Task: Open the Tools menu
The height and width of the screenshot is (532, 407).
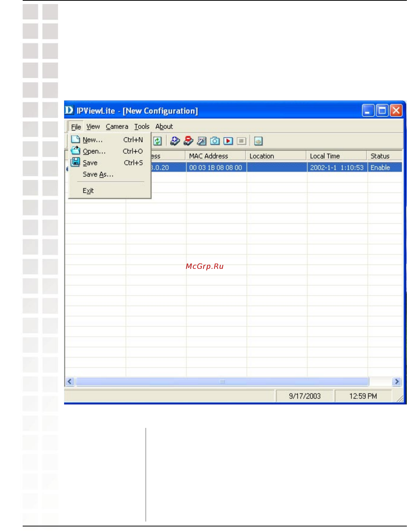Action: 142,126
